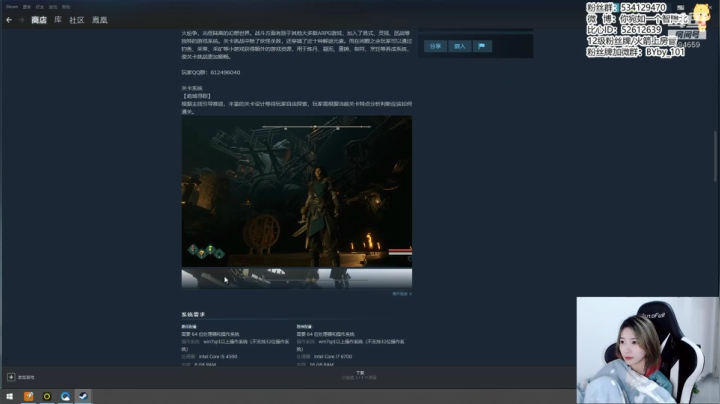The width and height of the screenshot is (720, 404).
Task: Click the 系统需求 (System Requirements) heading
Action: tap(193, 314)
